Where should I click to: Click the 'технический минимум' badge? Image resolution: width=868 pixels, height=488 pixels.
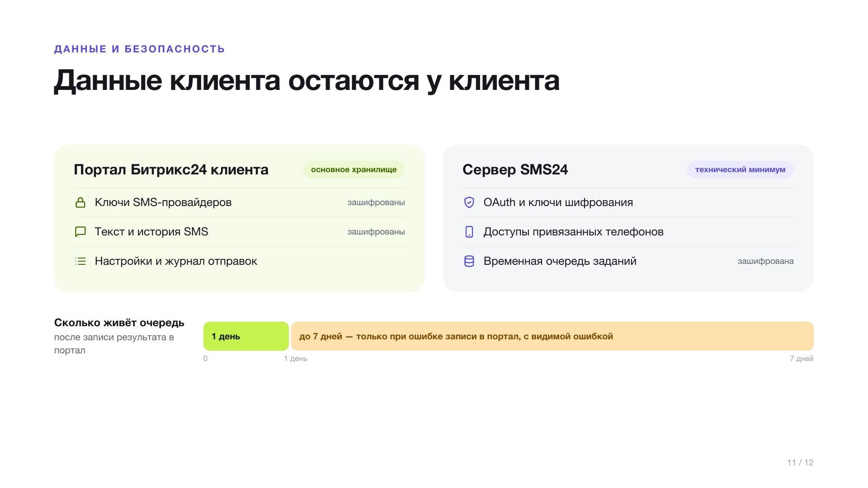[741, 169]
